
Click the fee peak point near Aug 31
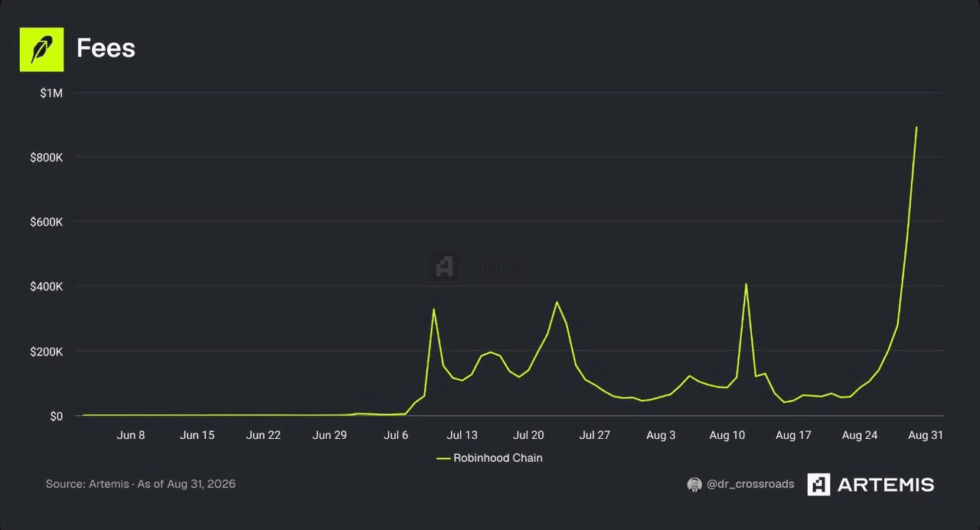pyautogui.click(x=916, y=127)
